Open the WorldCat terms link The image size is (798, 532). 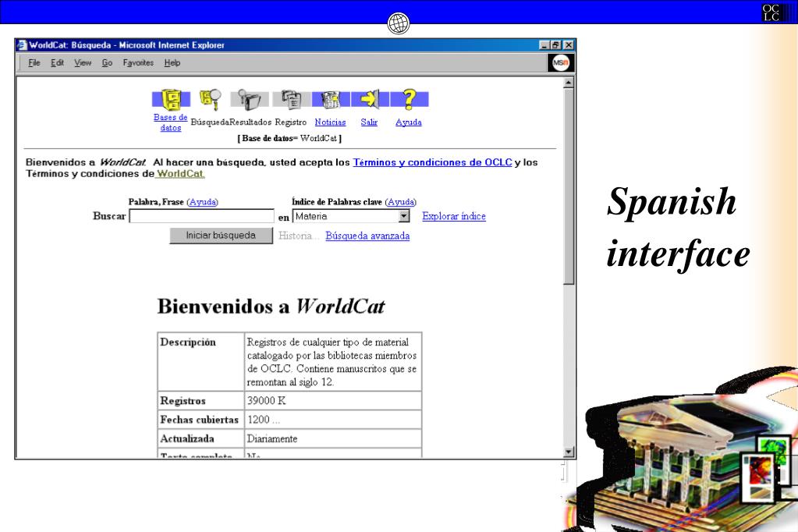pos(180,174)
